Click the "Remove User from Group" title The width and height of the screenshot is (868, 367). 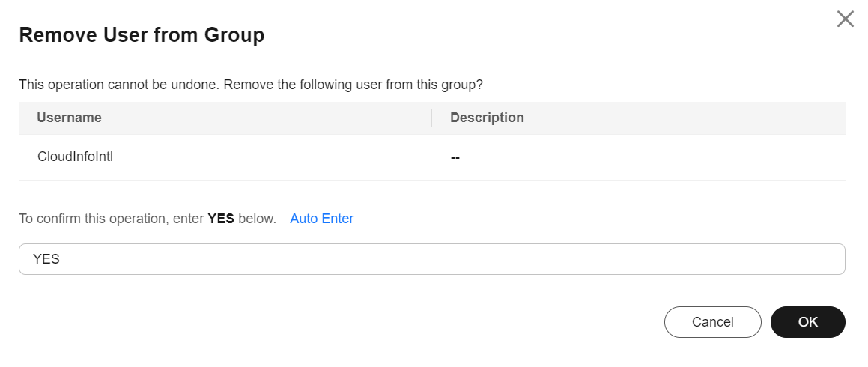click(x=142, y=35)
